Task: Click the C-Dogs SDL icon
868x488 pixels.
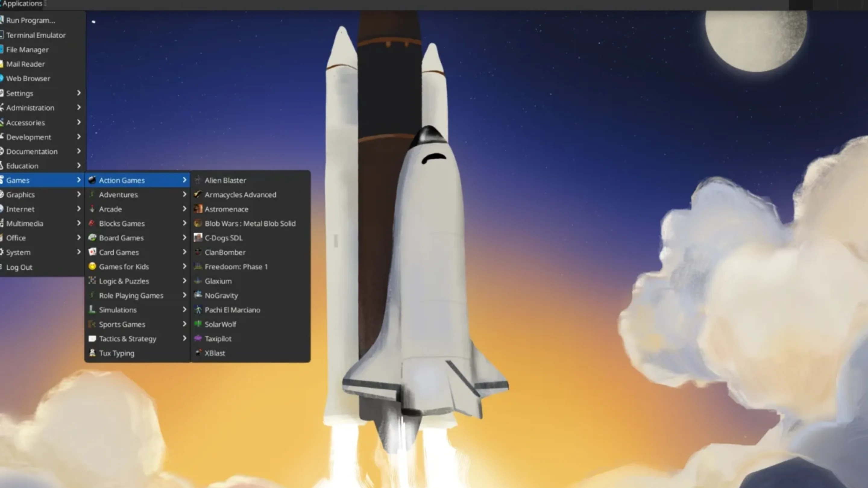Action: tap(198, 238)
